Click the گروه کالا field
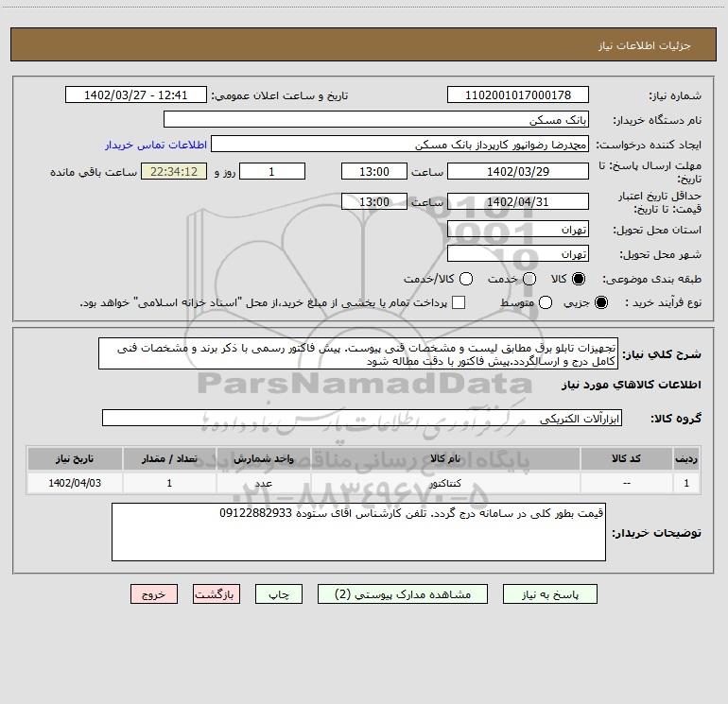 pyautogui.click(x=361, y=418)
